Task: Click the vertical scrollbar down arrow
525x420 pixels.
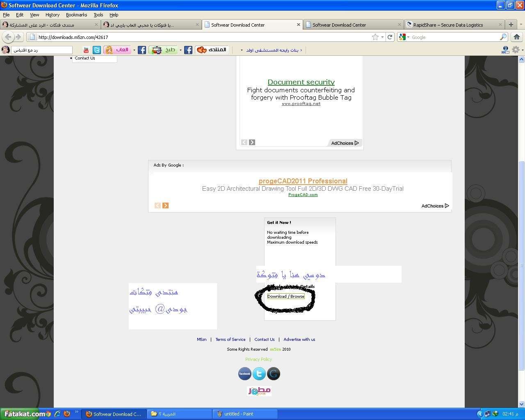Action: point(522,404)
